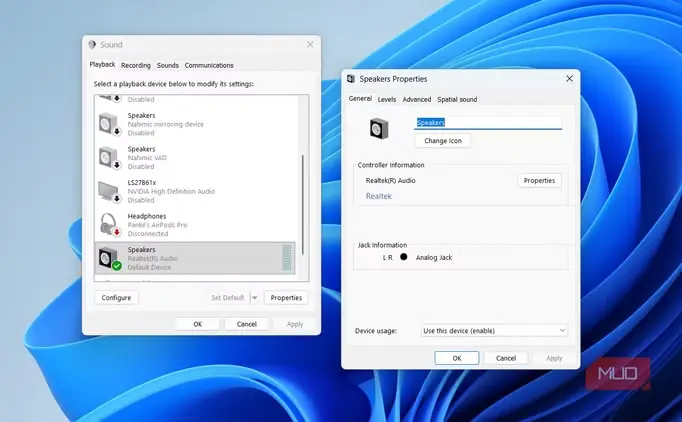Select the text "Nahimic mirroring device"
The image size is (682, 422).
click(166, 124)
